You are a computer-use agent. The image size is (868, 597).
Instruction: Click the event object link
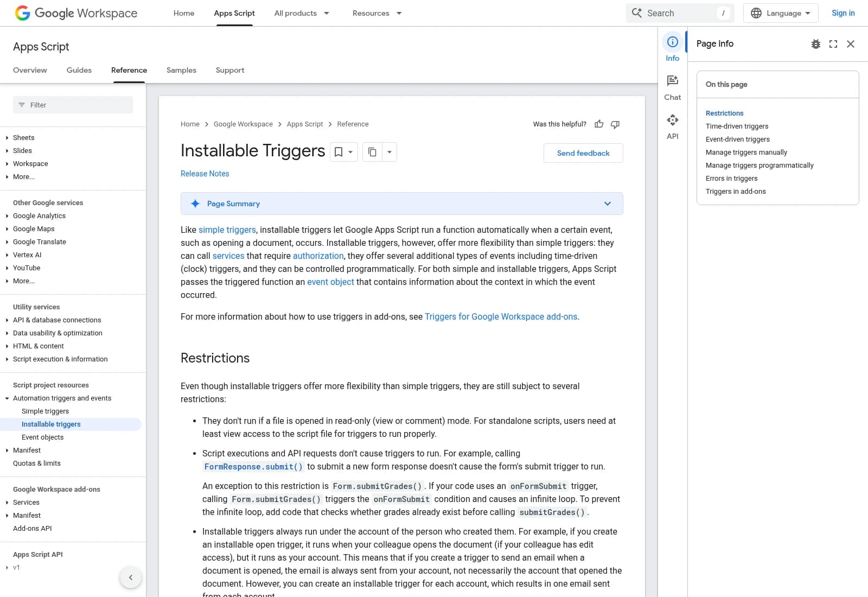tap(330, 282)
